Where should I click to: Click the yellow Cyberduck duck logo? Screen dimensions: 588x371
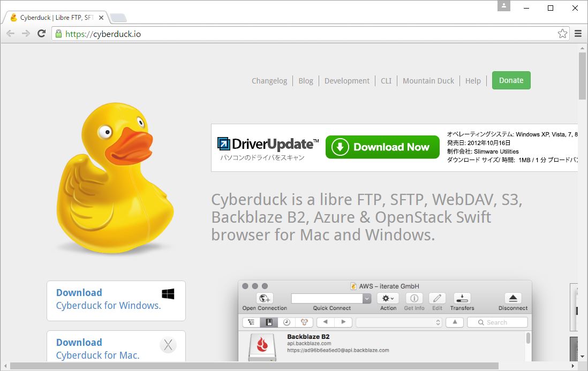point(115,178)
